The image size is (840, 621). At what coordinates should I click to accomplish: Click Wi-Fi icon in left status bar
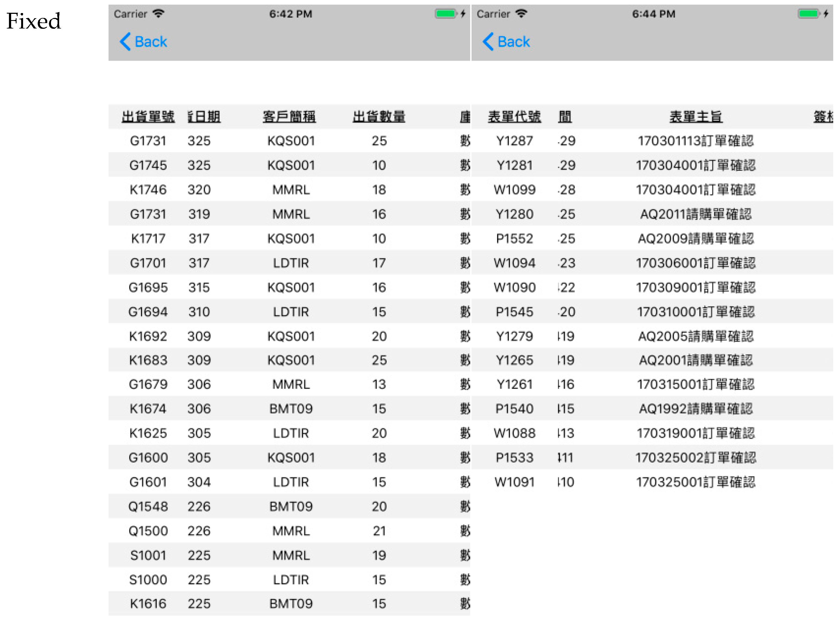point(158,14)
